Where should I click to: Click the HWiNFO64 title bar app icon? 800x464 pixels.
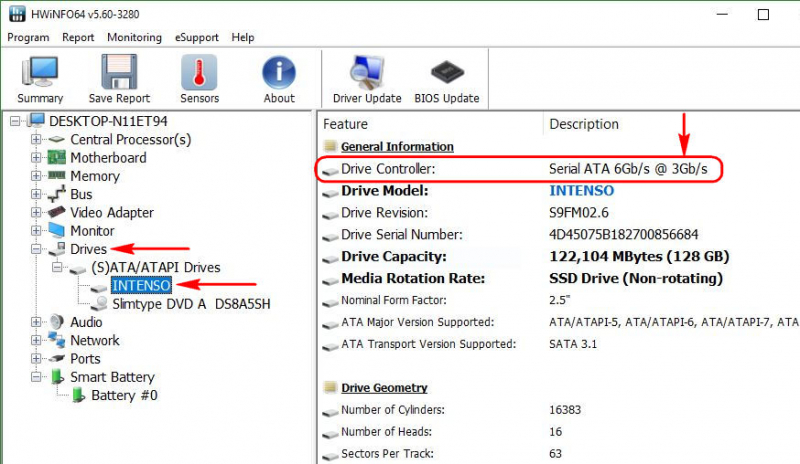point(17,14)
